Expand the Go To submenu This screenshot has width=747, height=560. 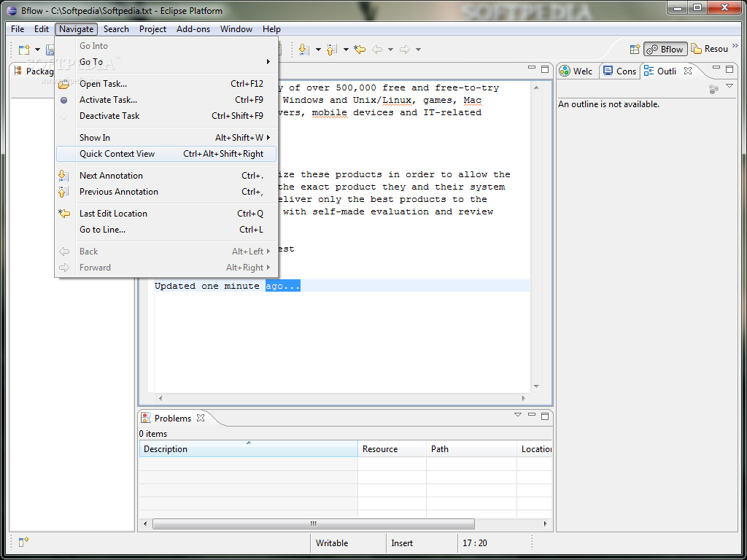(166, 62)
